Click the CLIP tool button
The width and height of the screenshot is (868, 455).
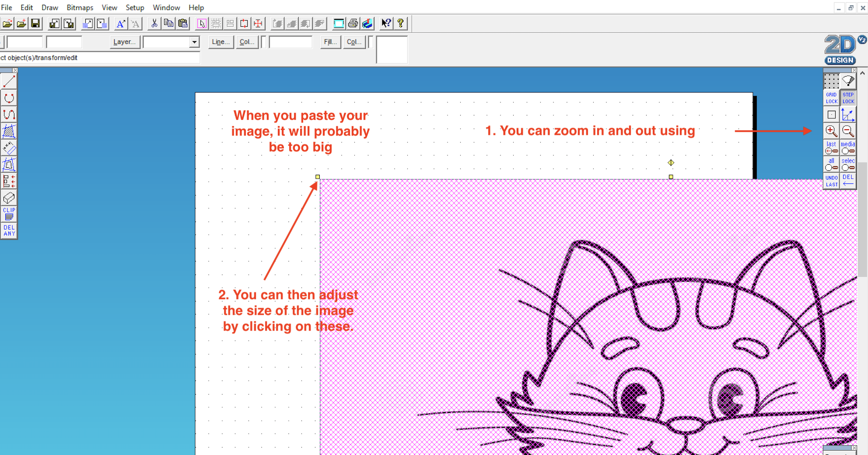click(9, 214)
